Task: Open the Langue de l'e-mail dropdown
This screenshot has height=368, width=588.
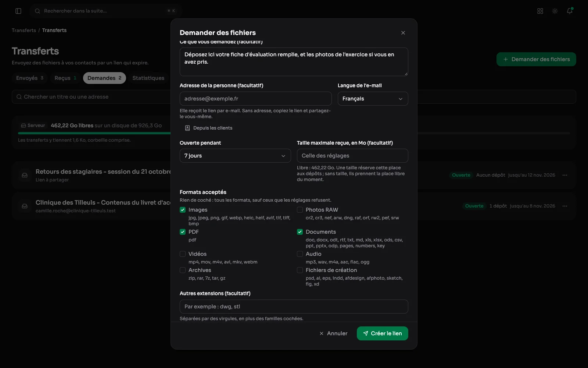Action: [x=373, y=99]
